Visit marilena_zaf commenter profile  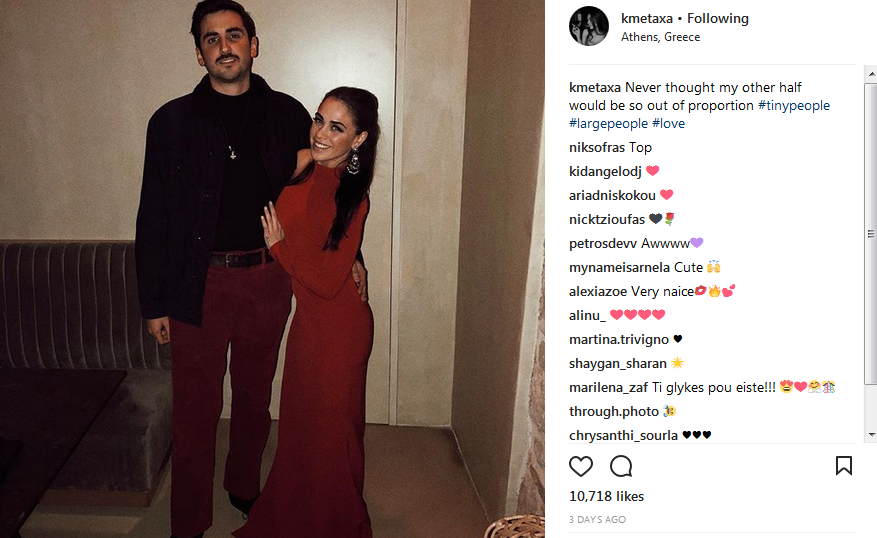608,388
